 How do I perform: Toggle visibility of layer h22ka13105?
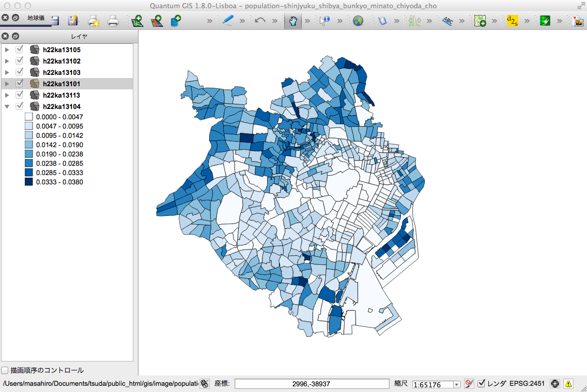tap(20, 50)
